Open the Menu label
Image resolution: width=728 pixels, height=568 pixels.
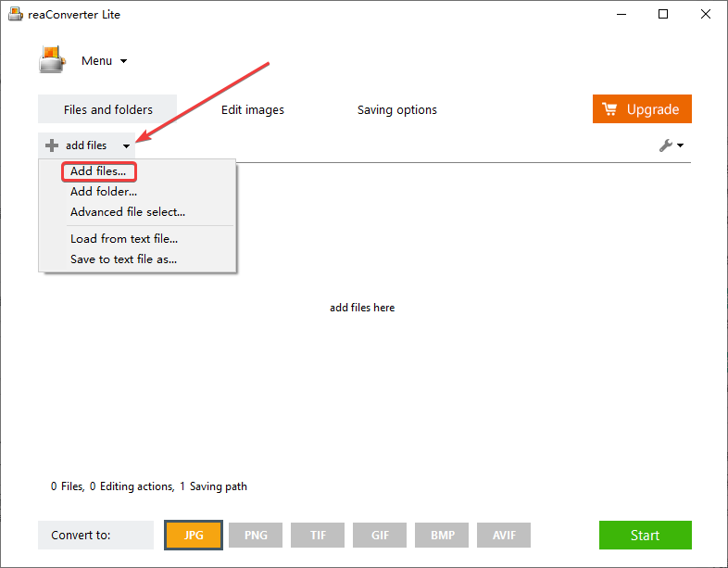coord(96,61)
